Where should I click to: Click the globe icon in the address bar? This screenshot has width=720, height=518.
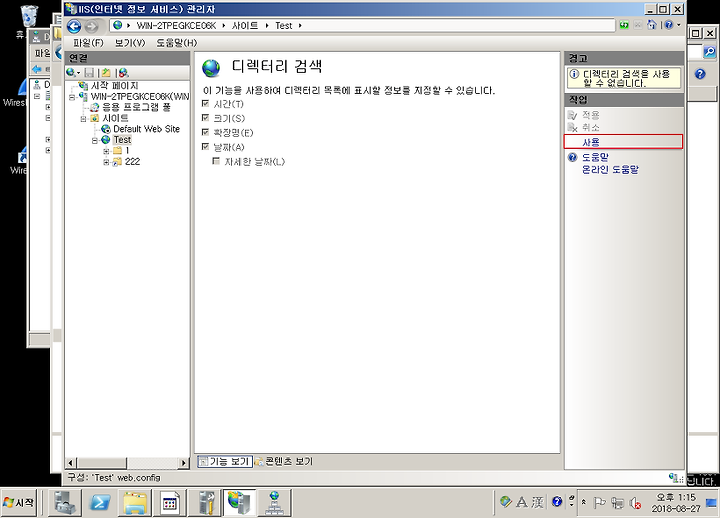click(118, 25)
